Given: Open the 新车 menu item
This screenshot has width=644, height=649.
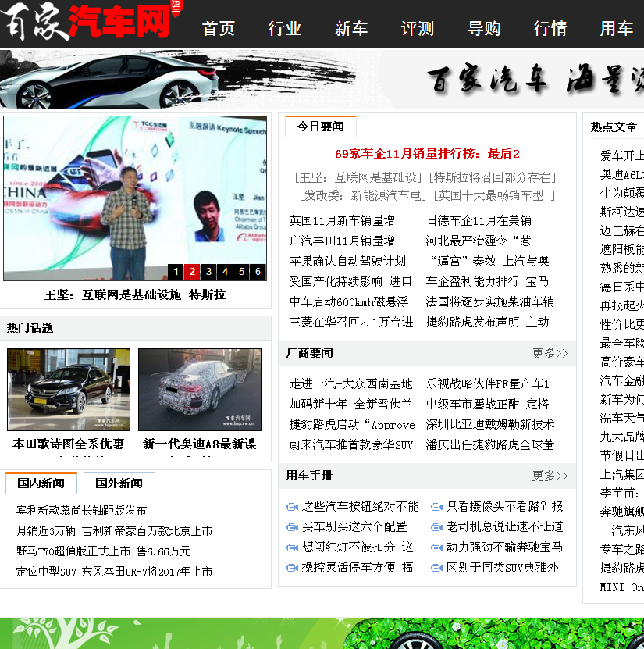Looking at the screenshot, I should [351, 29].
